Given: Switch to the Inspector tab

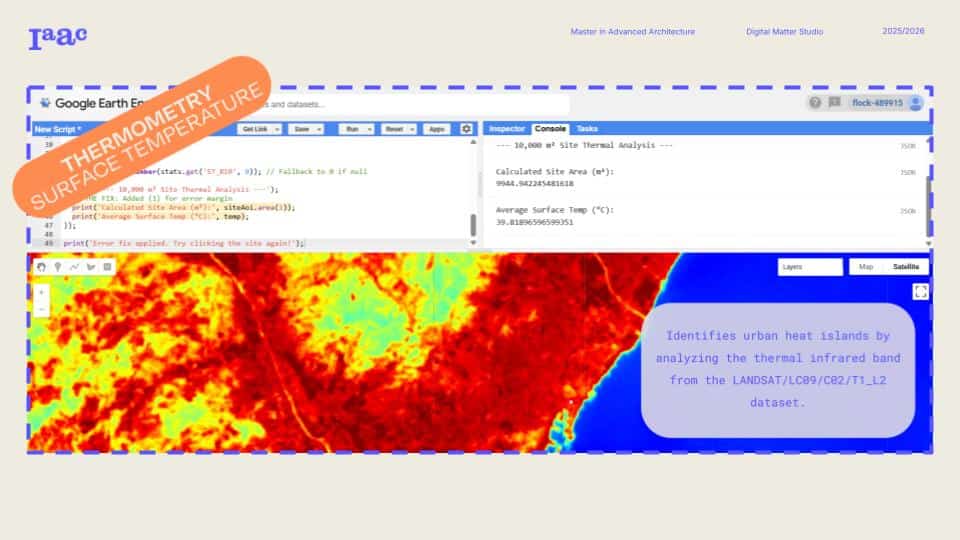Looking at the screenshot, I should coord(507,129).
